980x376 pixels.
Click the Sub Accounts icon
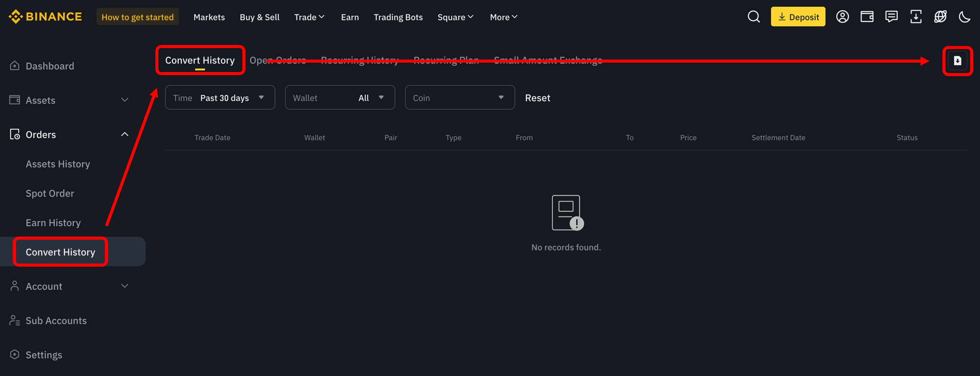[15, 320]
